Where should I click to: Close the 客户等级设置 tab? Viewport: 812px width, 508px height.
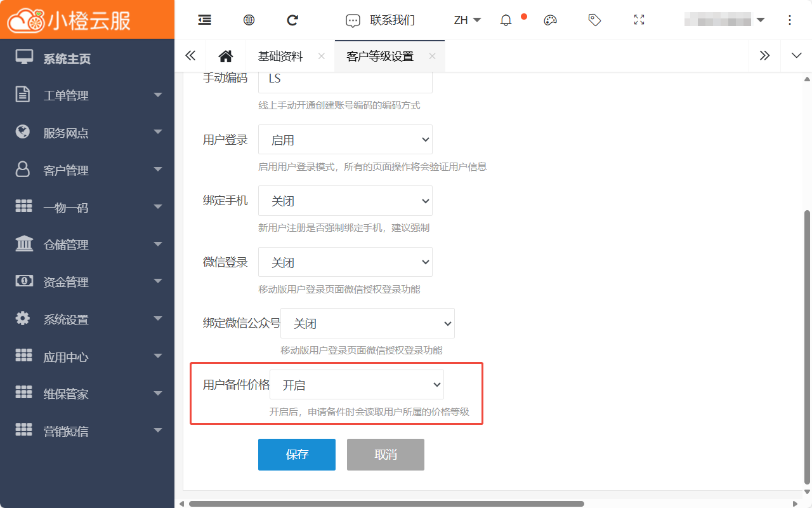pos(432,57)
